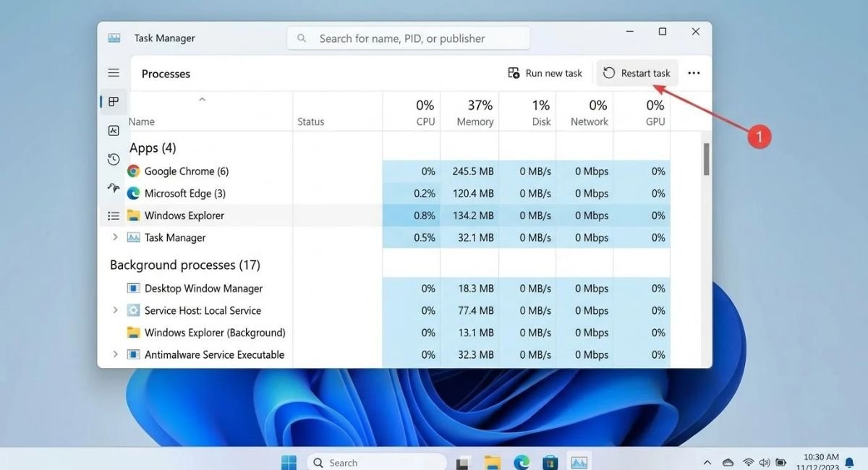Open the Performance page from sidebar
The height and width of the screenshot is (470, 868).
point(114,131)
